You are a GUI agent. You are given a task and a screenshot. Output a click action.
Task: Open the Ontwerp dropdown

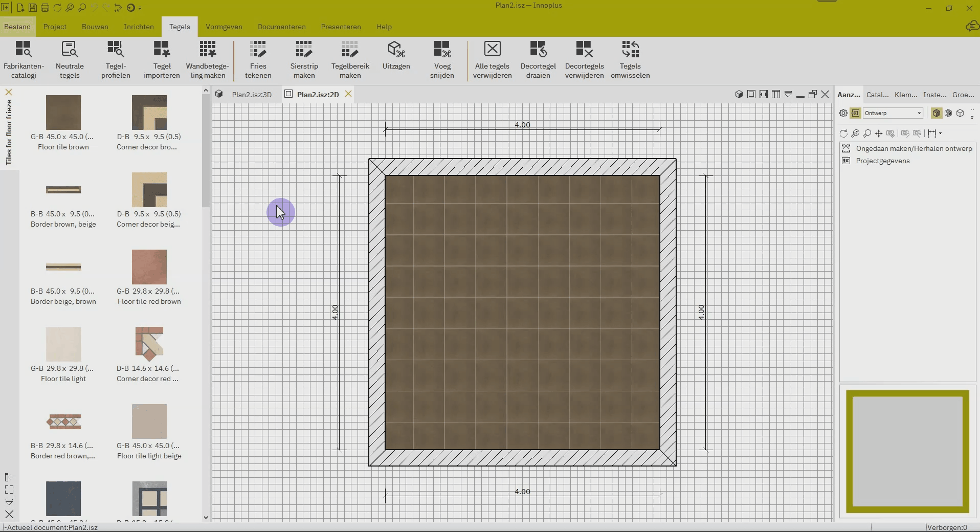click(893, 113)
